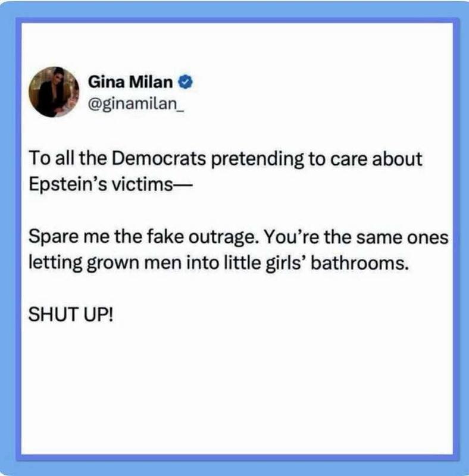Select the word 'pretending' in the first line
The width and height of the screenshot is (469, 476).
[257, 159]
